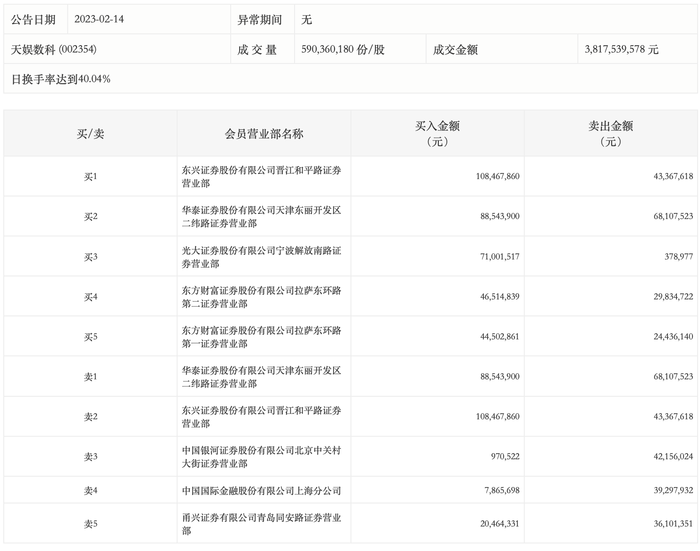700x551 pixels.
Task: Select stock name 天娱数科 (002354)
Action: pos(54,50)
